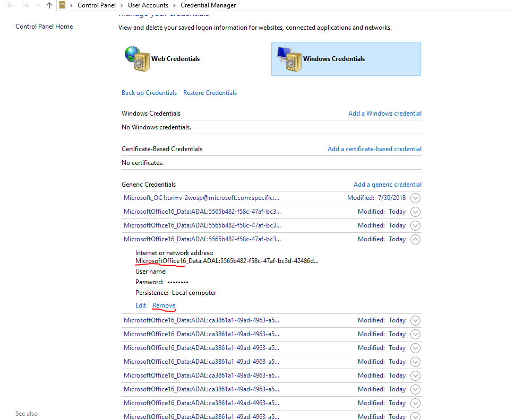Collapse the expanded MicrosoftOffice16 credential chevron
The width and height of the screenshot is (515, 420).
click(x=416, y=239)
